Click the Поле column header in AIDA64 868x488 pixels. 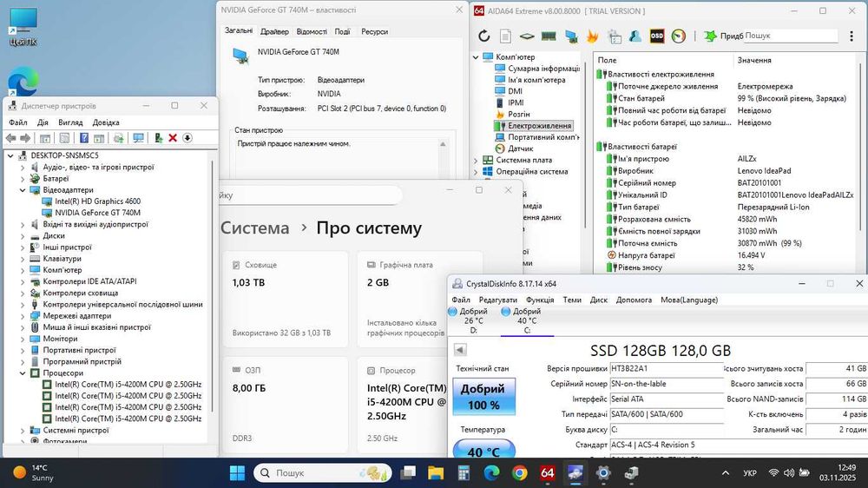(608, 60)
